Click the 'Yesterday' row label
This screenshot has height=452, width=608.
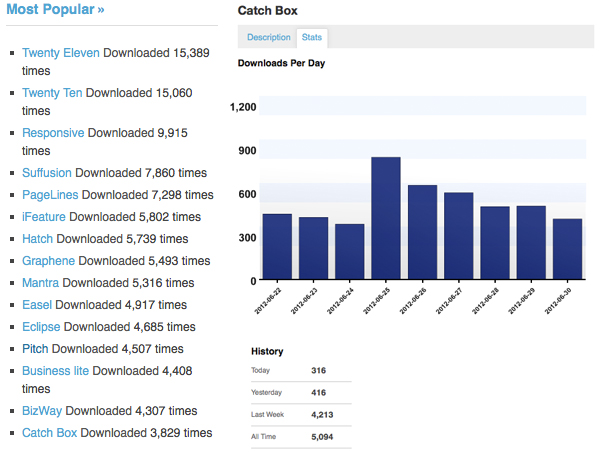coord(266,392)
